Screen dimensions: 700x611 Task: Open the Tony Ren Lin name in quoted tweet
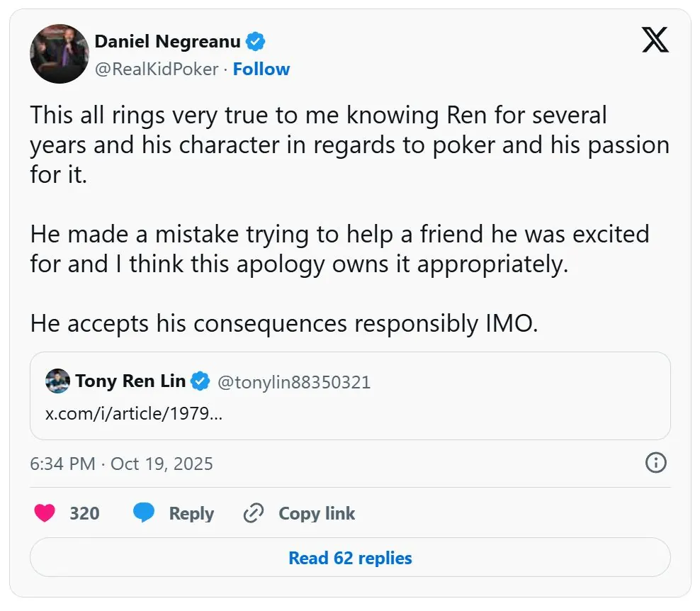[x=130, y=381]
